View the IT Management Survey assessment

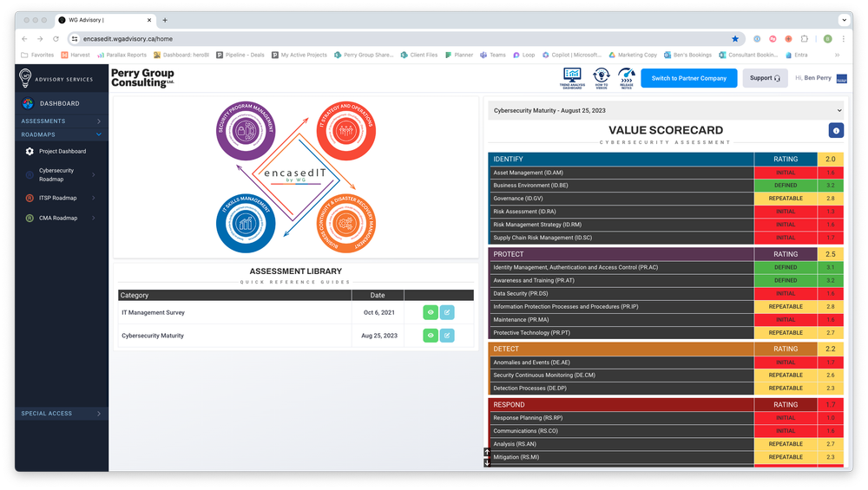pyautogui.click(x=431, y=312)
